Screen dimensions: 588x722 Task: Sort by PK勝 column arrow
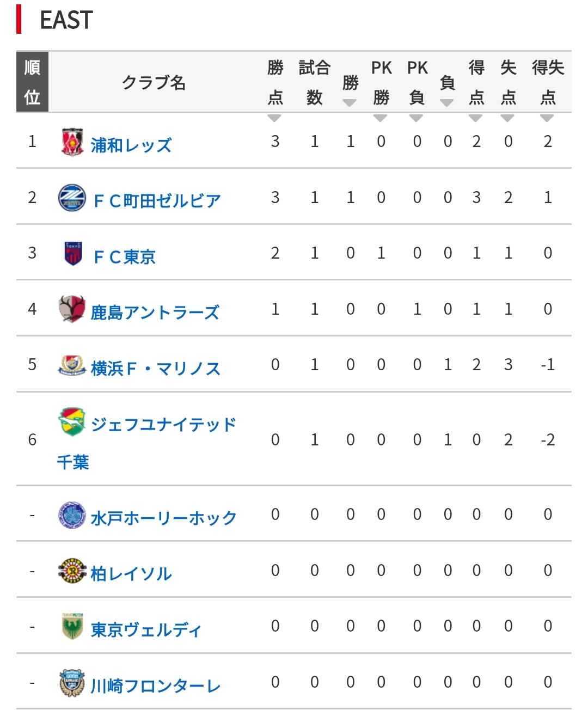click(x=381, y=118)
